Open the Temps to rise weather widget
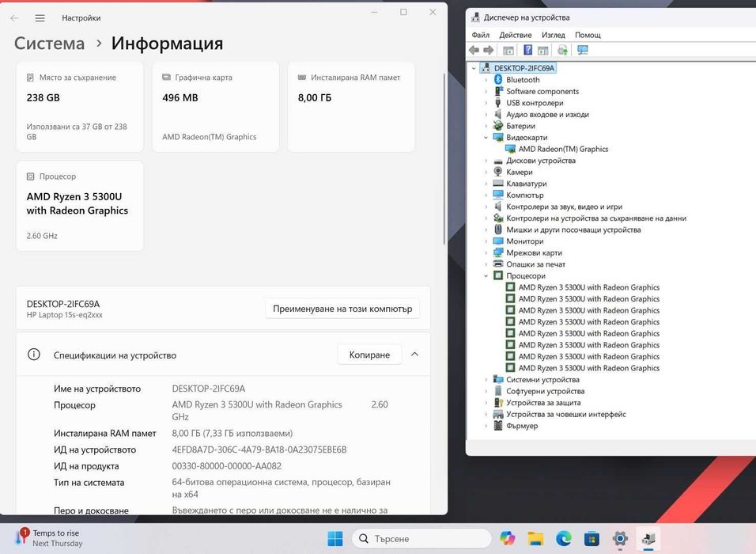Image resolution: width=756 pixels, height=554 pixels. point(48,538)
